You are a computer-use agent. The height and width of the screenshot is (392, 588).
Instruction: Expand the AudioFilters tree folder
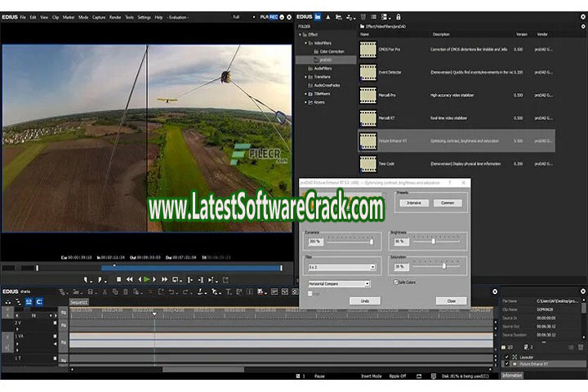click(x=307, y=68)
